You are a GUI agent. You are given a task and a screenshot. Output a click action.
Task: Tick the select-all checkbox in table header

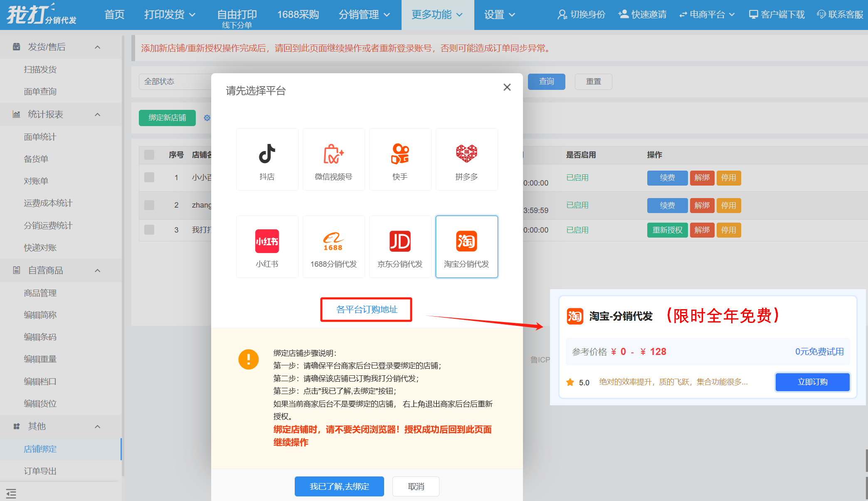click(x=149, y=155)
